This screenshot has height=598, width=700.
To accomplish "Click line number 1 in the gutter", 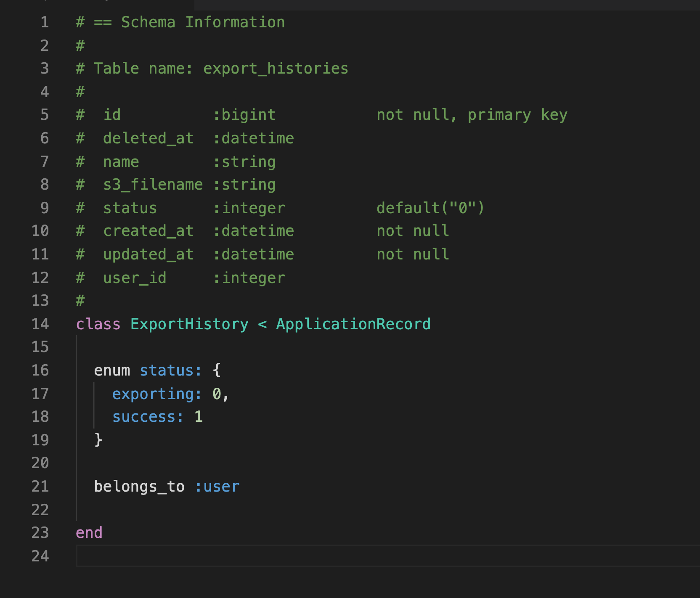I will [45, 22].
